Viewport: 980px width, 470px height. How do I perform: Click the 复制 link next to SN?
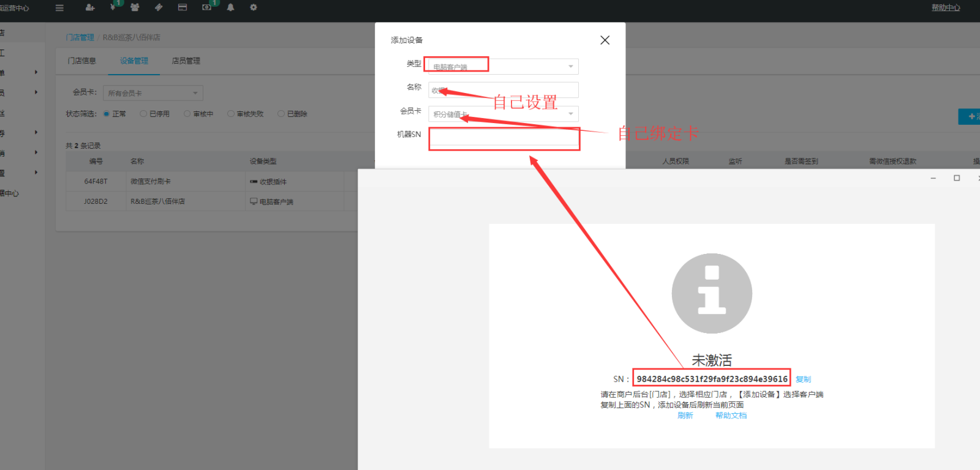[803, 379]
